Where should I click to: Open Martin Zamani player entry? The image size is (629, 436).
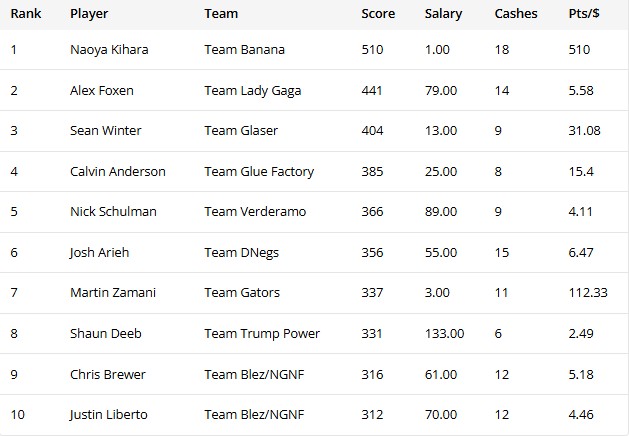point(113,292)
